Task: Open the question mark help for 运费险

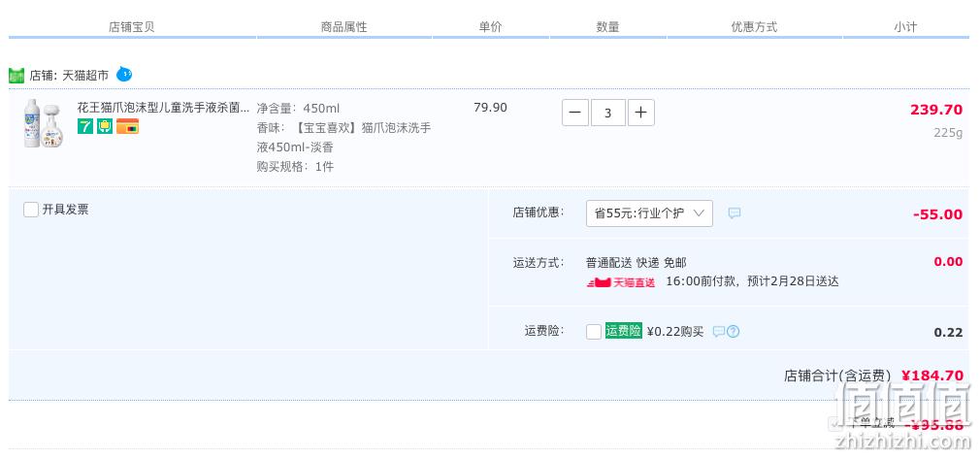Action: [x=734, y=331]
